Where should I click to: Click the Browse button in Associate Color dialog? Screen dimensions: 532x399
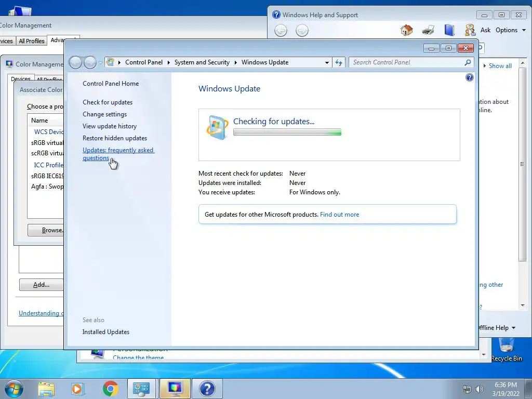[46, 230]
